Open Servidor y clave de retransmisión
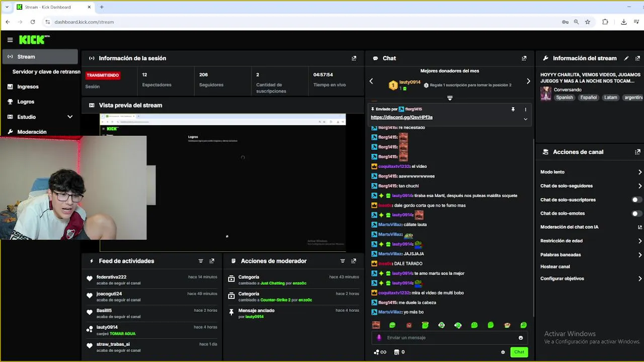The image size is (644, 362). [46, 72]
